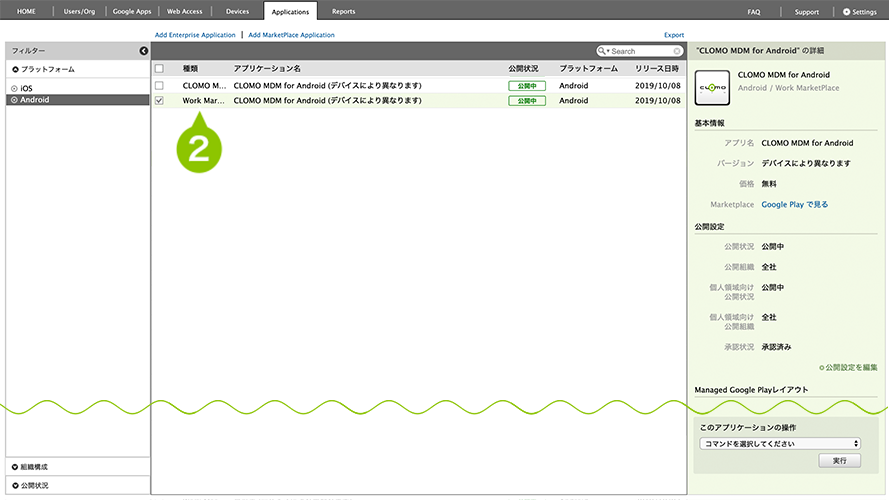This screenshot has height=500, width=889.
Task: Select the Android platform filter
Action: click(x=78, y=100)
